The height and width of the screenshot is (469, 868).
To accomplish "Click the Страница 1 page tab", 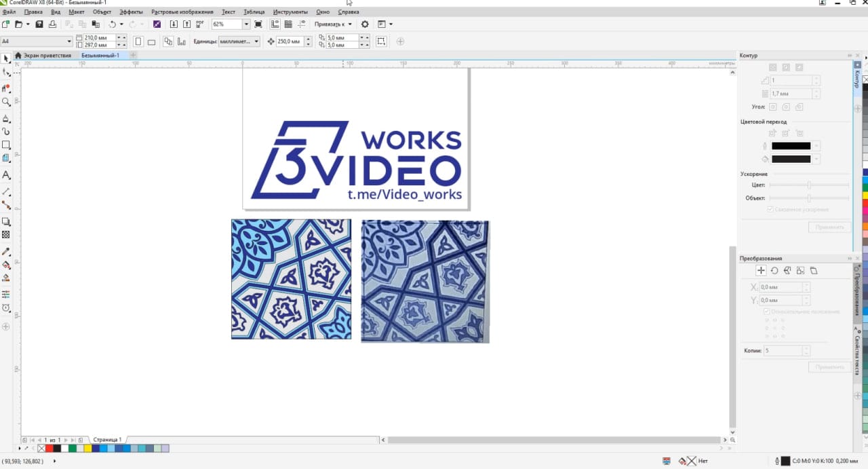I will click(x=107, y=440).
